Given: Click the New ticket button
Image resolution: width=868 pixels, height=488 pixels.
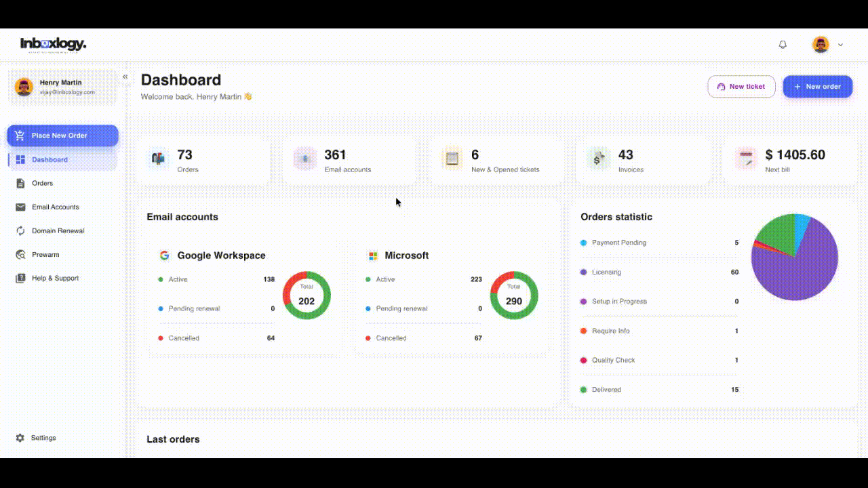Looking at the screenshot, I should 741,87.
